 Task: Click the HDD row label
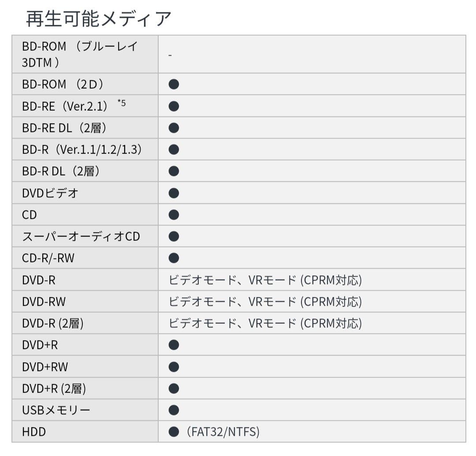[x=34, y=432]
